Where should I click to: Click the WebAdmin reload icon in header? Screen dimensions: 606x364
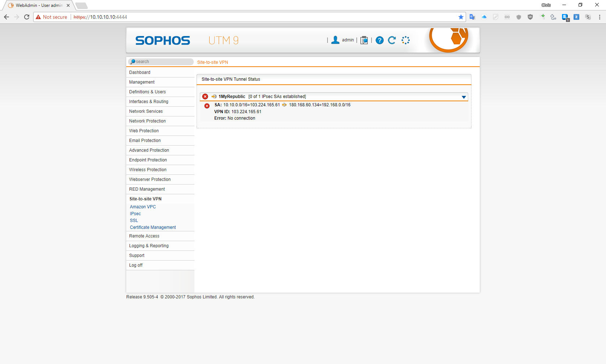[x=392, y=40]
